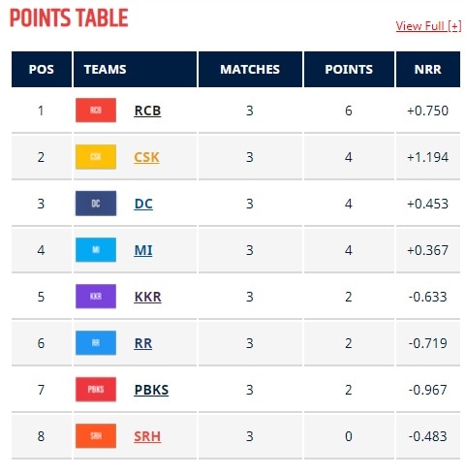Open the KKR team link

(147, 297)
